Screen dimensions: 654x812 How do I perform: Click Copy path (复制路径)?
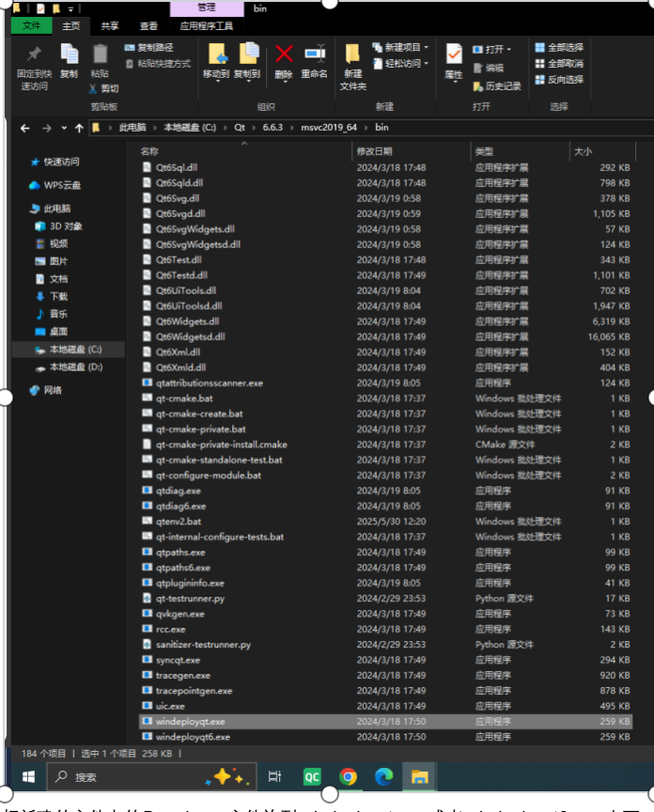point(149,48)
